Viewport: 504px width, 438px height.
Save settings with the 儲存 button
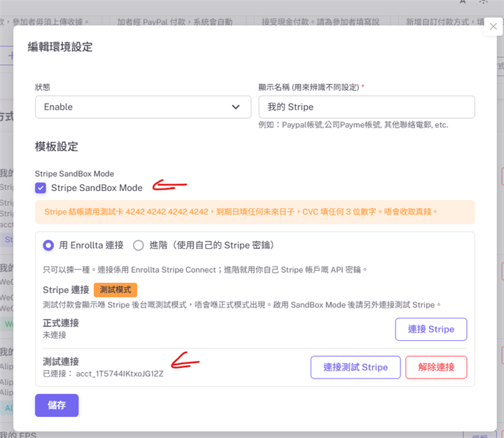[x=57, y=405]
